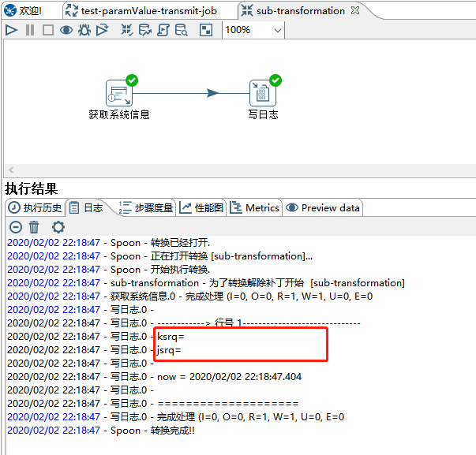Select the 获取系统信息 step icon
Image resolution: width=476 pixels, height=455 pixels.
(x=119, y=93)
